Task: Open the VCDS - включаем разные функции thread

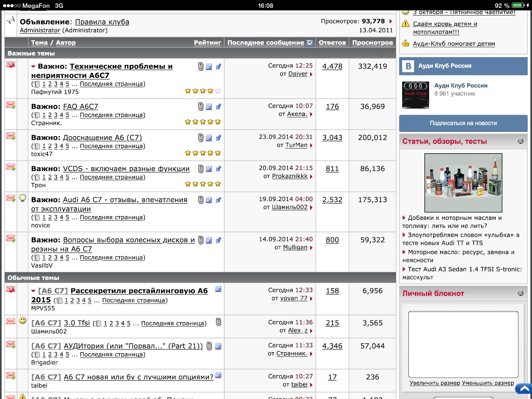Action: 126,169
